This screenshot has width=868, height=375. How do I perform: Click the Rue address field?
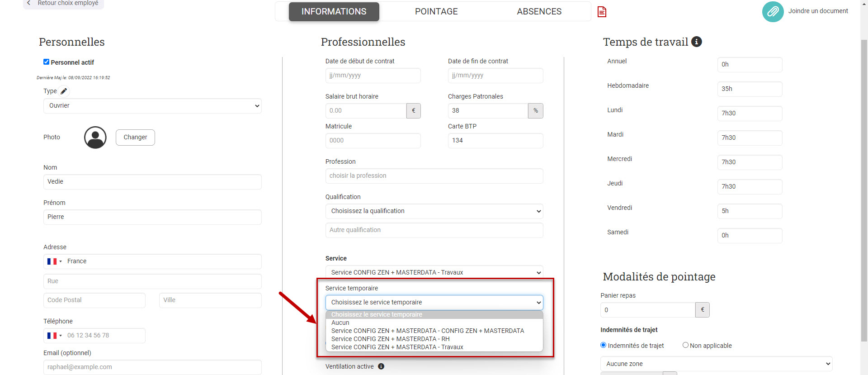(152, 281)
